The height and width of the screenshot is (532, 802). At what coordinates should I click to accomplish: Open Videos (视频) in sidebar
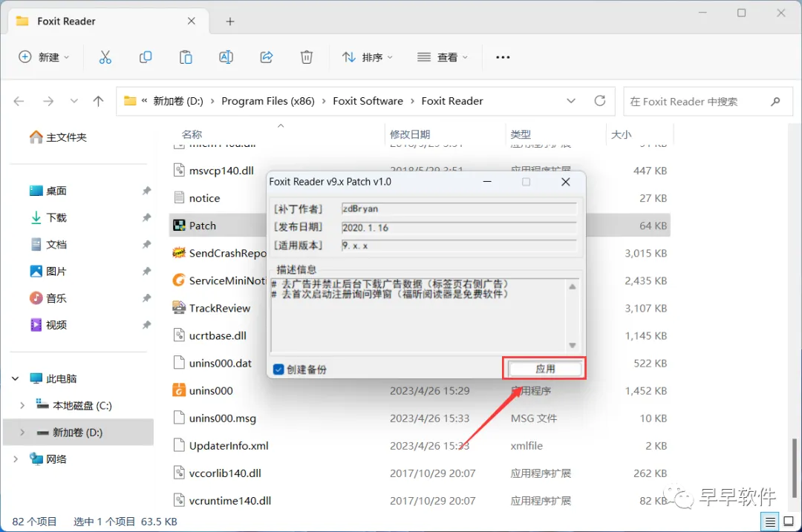(x=48, y=325)
